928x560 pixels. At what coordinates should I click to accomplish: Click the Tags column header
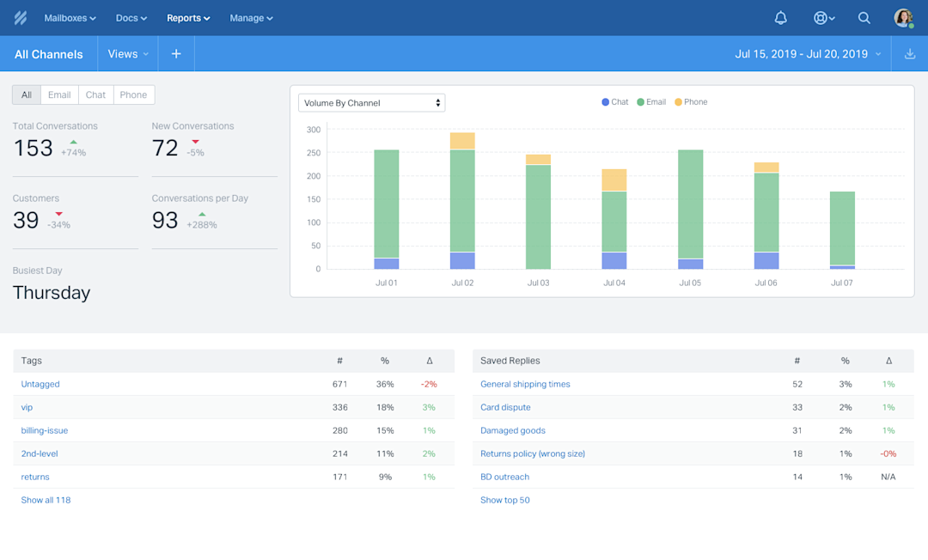pyautogui.click(x=32, y=361)
